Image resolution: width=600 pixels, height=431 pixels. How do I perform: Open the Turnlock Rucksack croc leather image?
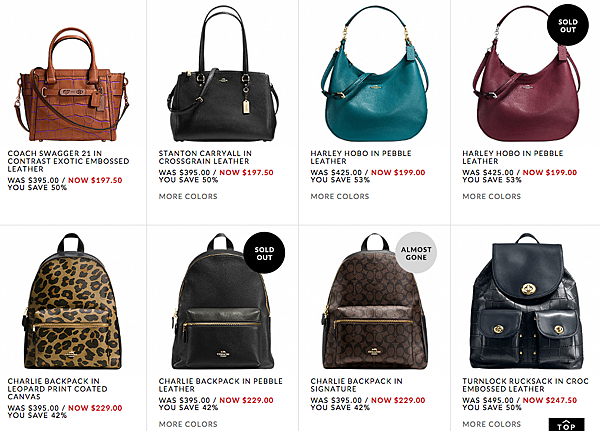point(527,301)
